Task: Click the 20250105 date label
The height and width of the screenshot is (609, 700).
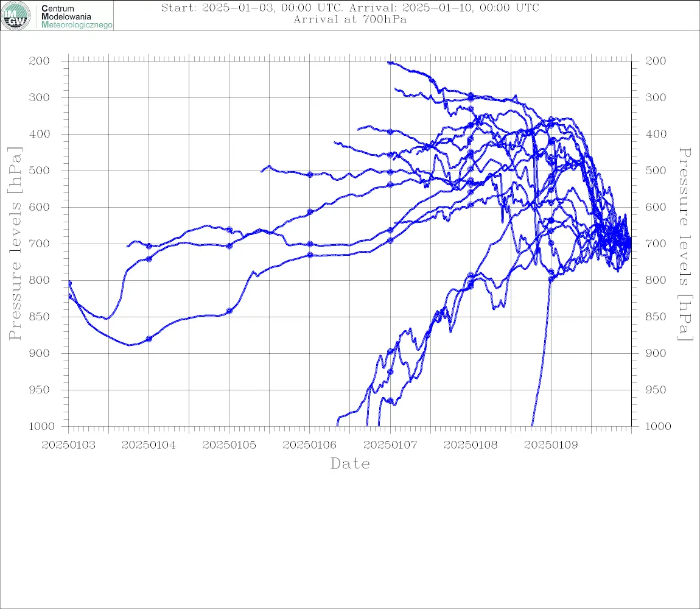Action: [x=229, y=445]
